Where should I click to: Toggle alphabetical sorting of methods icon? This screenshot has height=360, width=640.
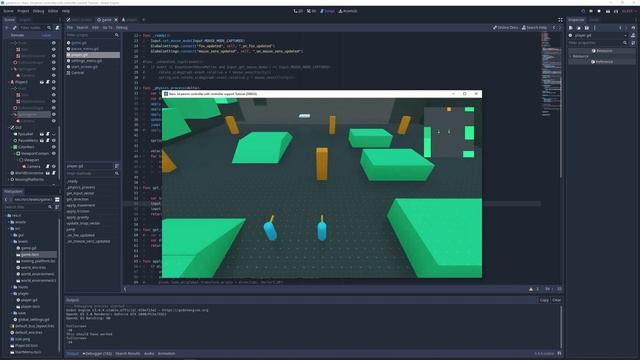tap(117, 166)
